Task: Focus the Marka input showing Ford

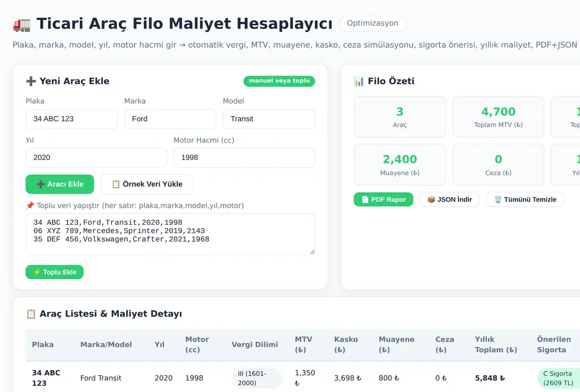Action: click(170, 119)
